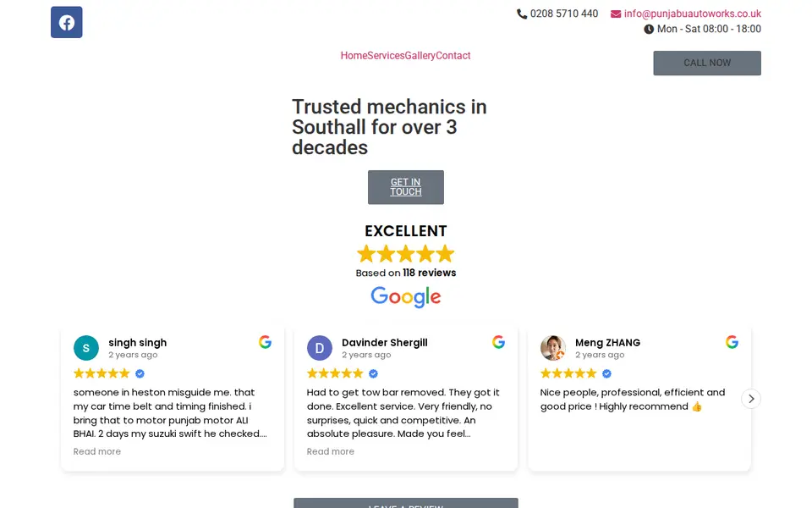Open the Services menu item
This screenshot has height=508, width=812.
point(386,56)
